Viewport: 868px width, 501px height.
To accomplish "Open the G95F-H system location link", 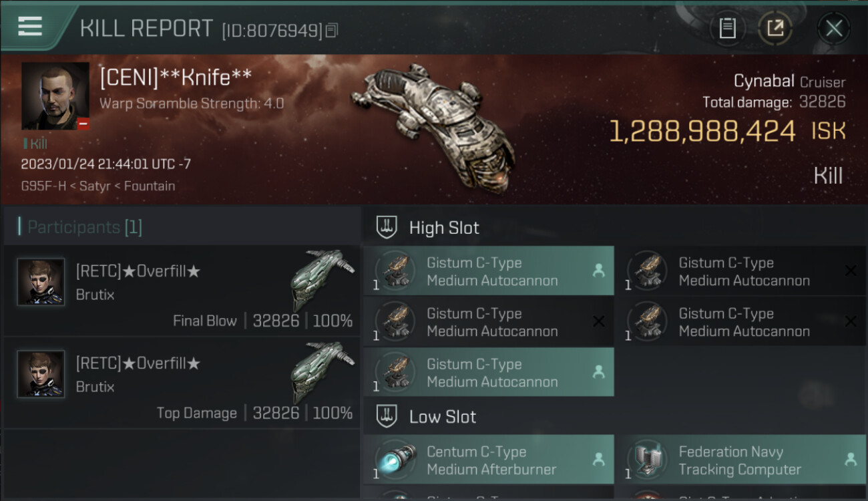I will tap(43, 186).
